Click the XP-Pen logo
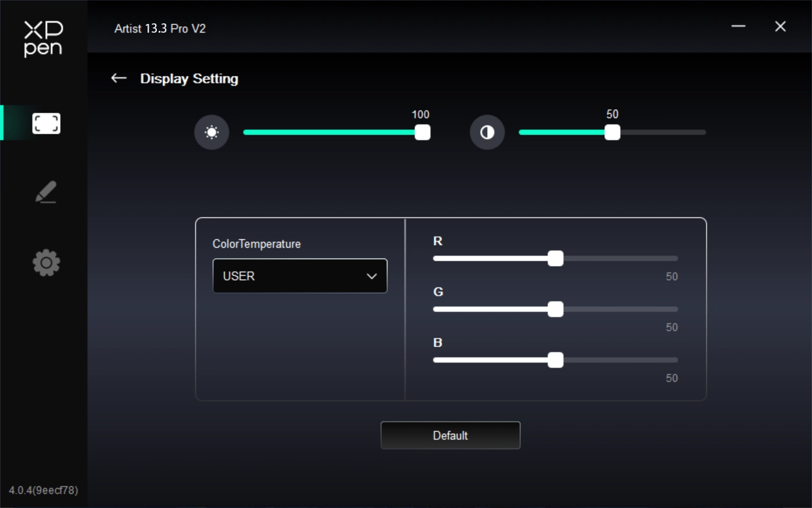Image resolution: width=812 pixels, height=508 pixels. pyautogui.click(x=43, y=39)
